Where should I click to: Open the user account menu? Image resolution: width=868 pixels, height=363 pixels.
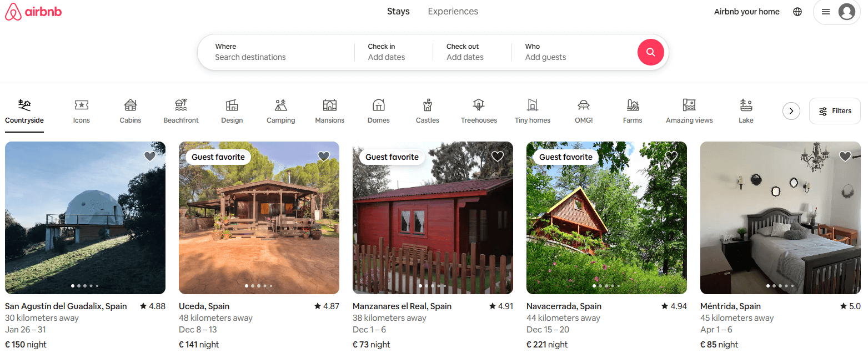(x=837, y=12)
